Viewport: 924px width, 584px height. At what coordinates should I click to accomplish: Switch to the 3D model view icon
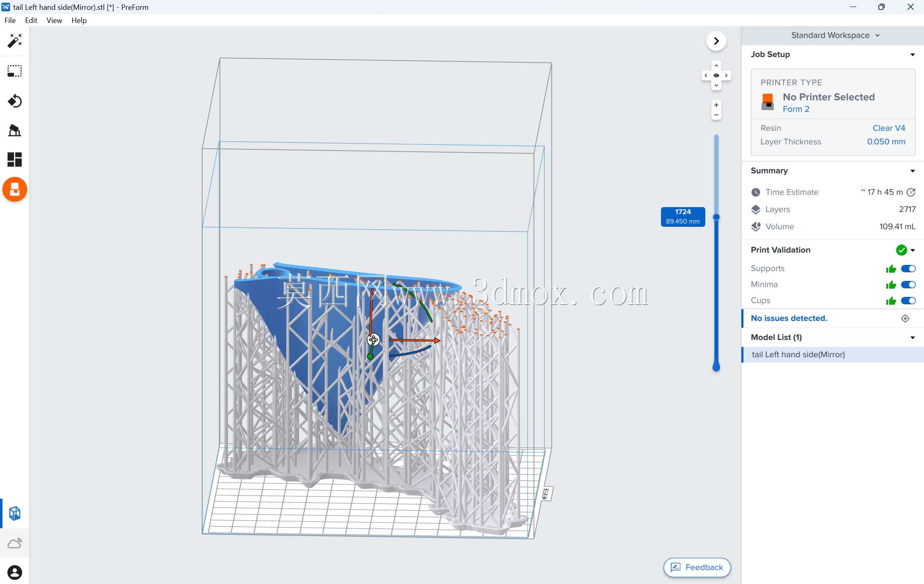pos(15,513)
